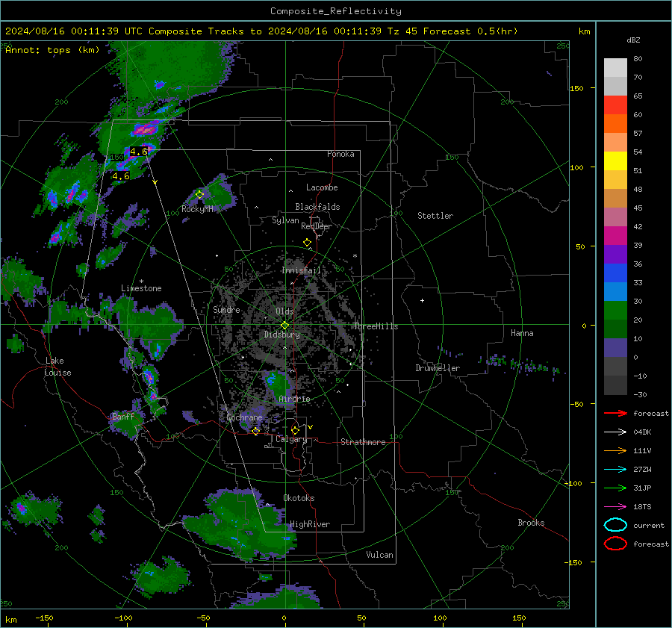Image resolution: width=672 pixels, height=628 pixels.
Task: Click the Stettler town label
Action: [x=435, y=216]
